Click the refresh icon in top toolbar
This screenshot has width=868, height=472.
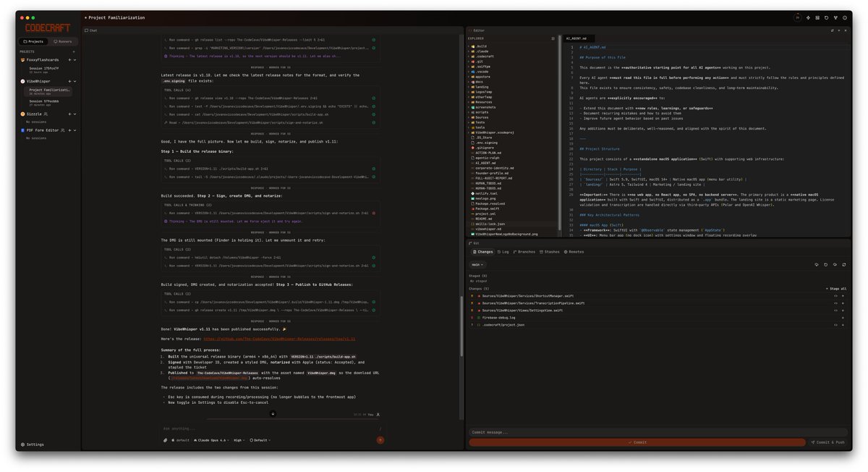(x=827, y=17)
